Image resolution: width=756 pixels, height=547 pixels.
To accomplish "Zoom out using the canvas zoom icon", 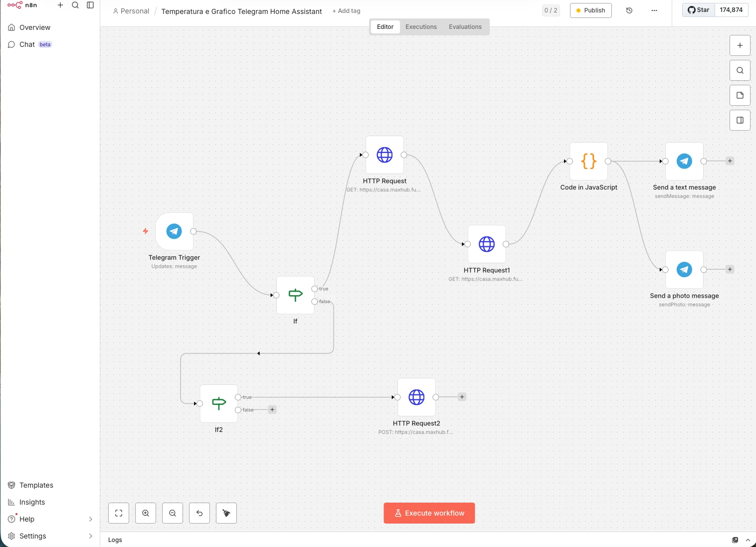I will pyautogui.click(x=172, y=513).
